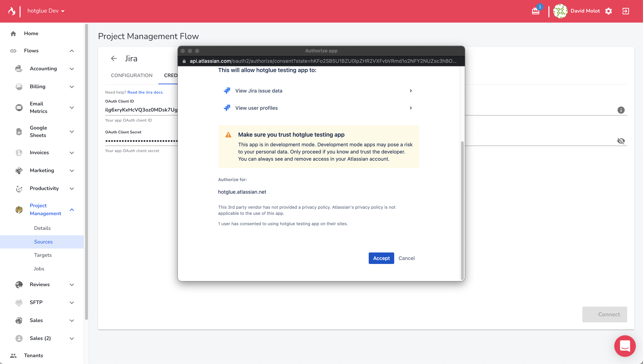This screenshot has height=364, width=643.
Task: Expand View Jira issue data permission
Action: (411, 91)
